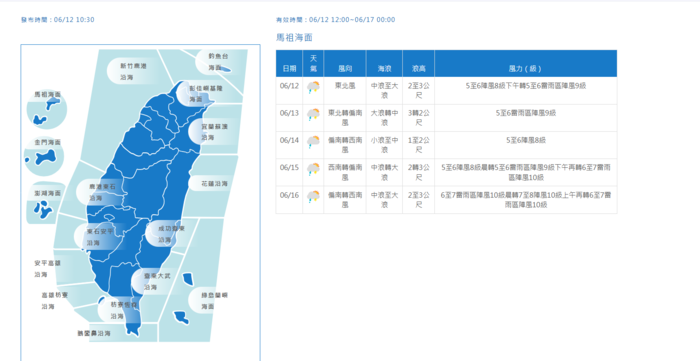Choose the 綠島蘭嶼海面 map region
The image size is (700, 361).
point(214,301)
